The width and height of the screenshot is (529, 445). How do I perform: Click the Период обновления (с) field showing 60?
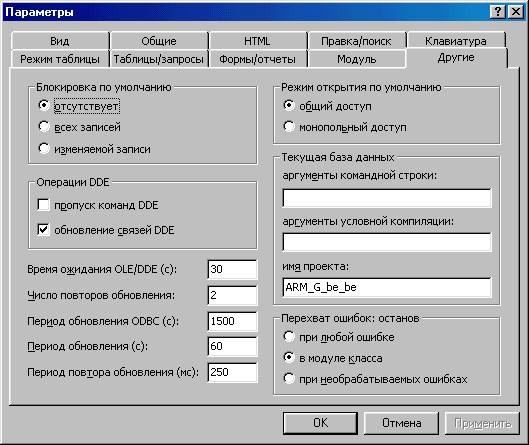click(232, 346)
